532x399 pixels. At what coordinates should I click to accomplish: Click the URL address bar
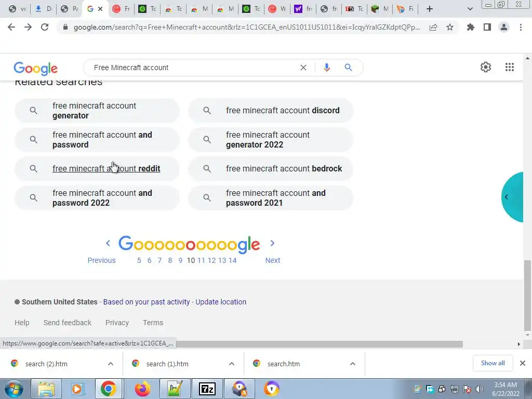click(247, 27)
